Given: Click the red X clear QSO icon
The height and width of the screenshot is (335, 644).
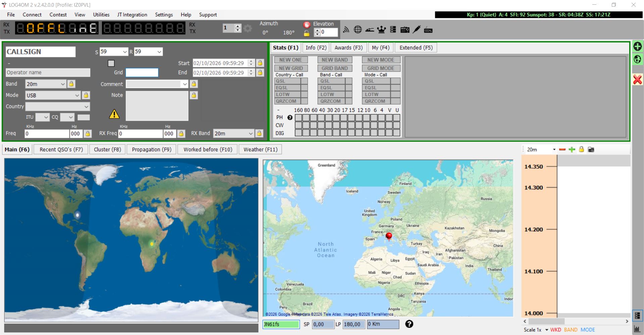Looking at the screenshot, I should click(x=637, y=79).
